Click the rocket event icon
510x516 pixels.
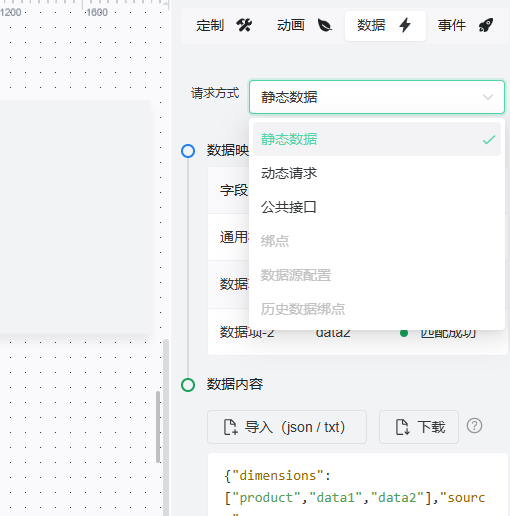pyautogui.click(x=486, y=25)
